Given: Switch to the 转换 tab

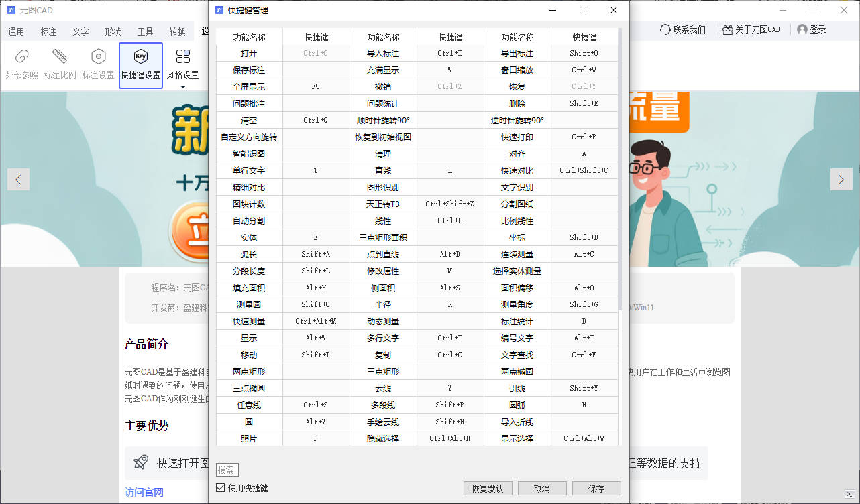Looking at the screenshot, I should coord(177,31).
